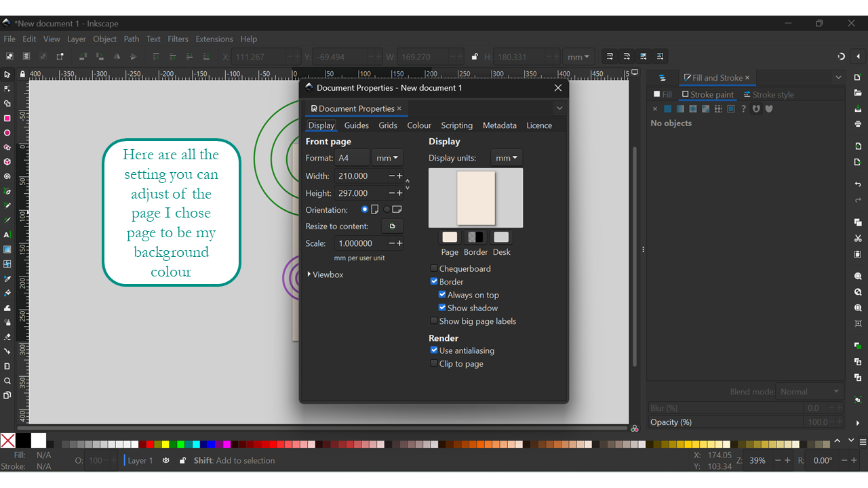Click the Print icon in commands bar

coord(858,124)
